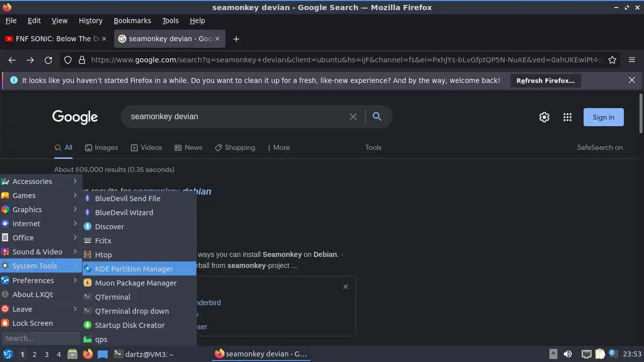This screenshot has height=362, width=644.
Task: Open the volume control tray icon
Action: tap(568, 354)
